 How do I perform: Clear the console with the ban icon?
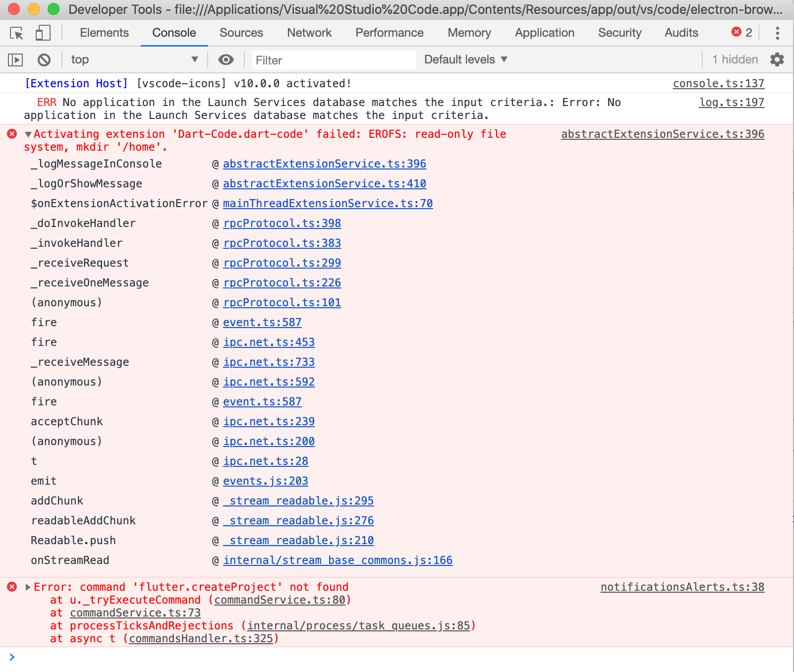pos(44,60)
